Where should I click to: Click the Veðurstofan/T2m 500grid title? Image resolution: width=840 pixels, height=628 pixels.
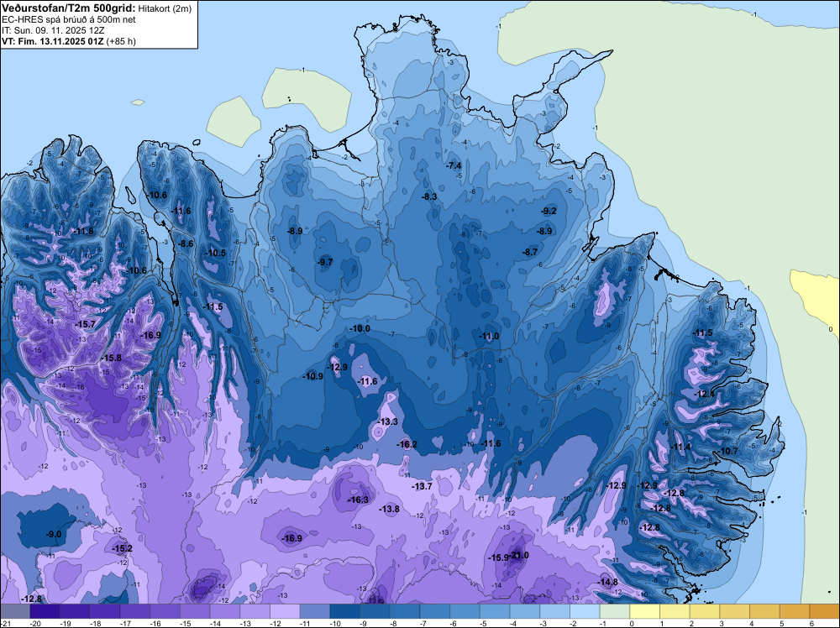[69, 8]
